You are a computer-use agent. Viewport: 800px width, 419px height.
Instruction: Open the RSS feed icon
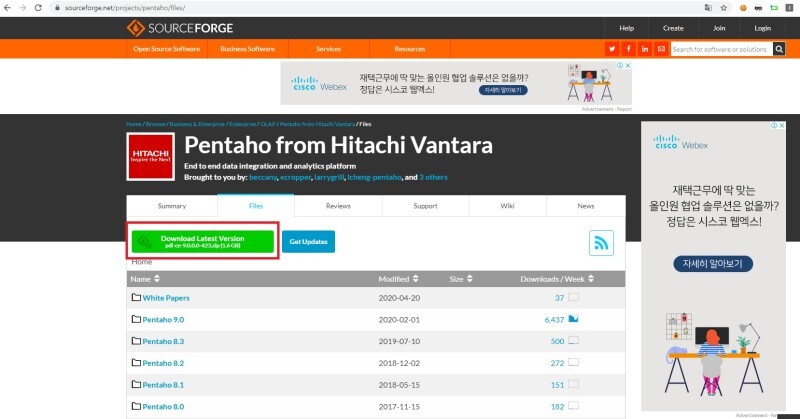pos(601,243)
